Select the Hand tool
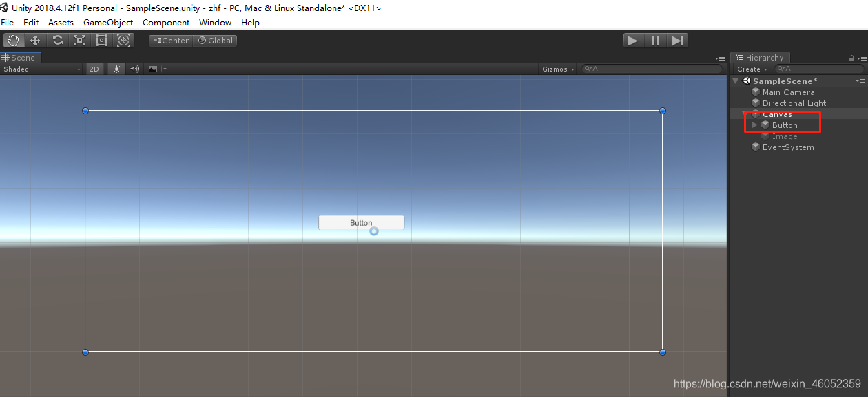This screenshot has width=868, height=397. [x=14, y=41]
